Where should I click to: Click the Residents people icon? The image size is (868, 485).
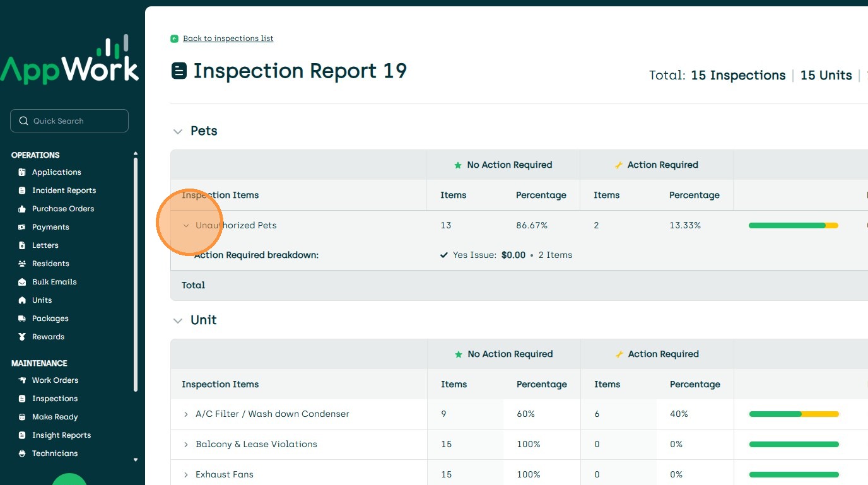22,264
